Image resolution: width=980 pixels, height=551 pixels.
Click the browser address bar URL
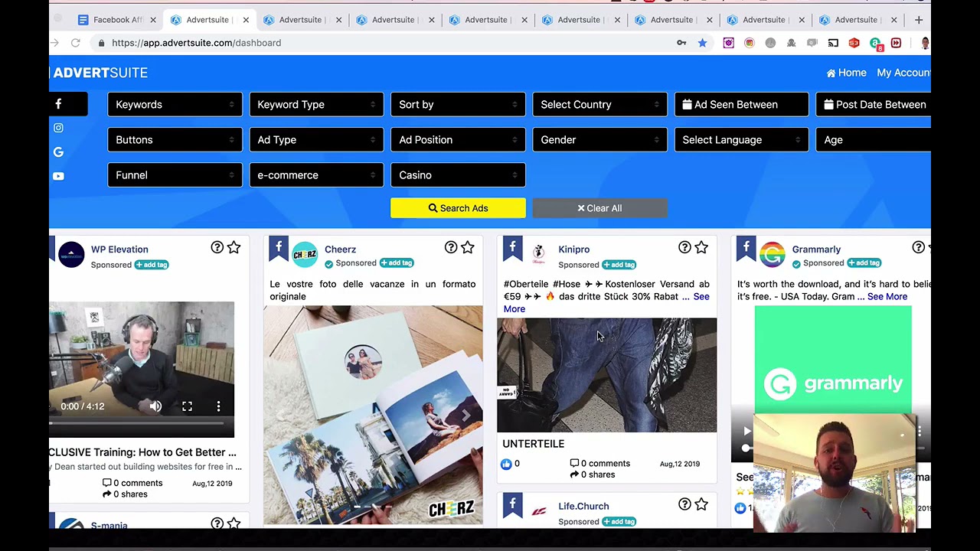pyautogui.click(x=196, y=43)
